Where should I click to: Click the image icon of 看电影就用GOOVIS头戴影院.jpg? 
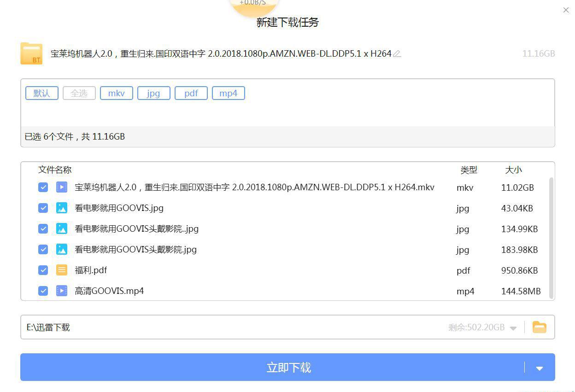tap(62, 249)
